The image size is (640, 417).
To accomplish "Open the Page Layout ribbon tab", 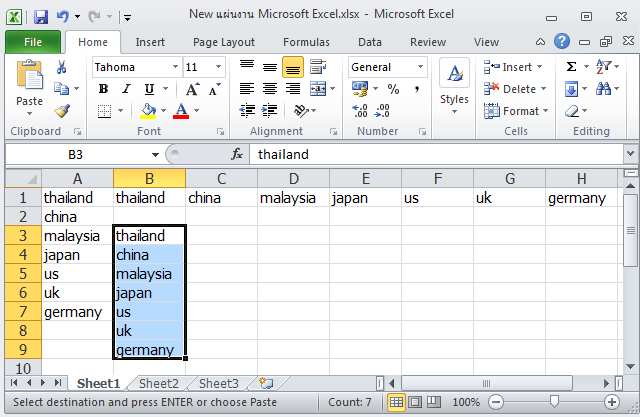I will pyautogui.click(x=224, y=42).
